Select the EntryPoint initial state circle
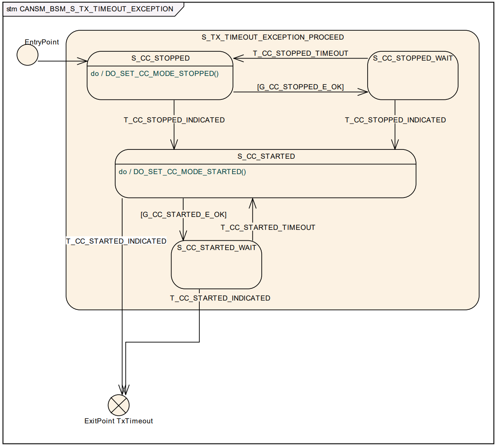497x448 pixels. click(27, 55)
